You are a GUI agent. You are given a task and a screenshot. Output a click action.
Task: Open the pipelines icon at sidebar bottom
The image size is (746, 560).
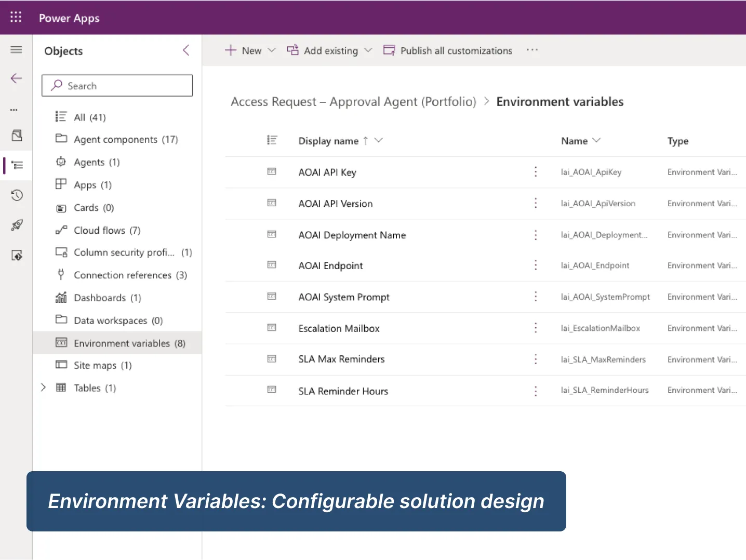pos(16,255)
